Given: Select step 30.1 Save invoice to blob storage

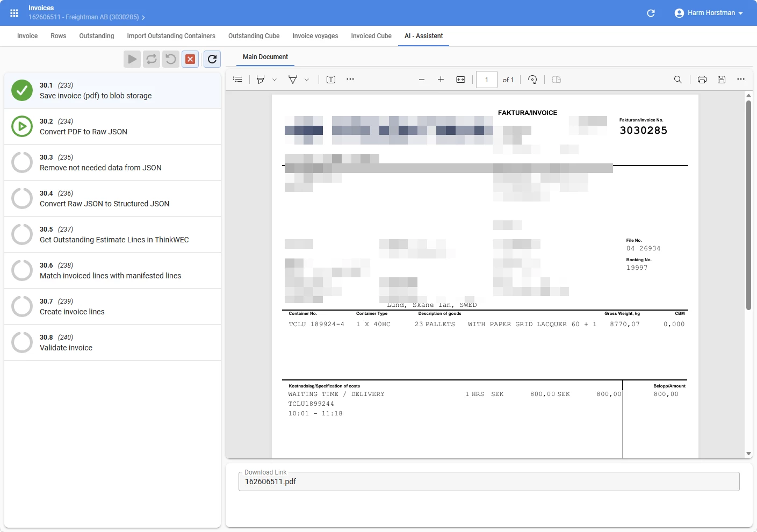Looking at the screenshot, I should pos(113,90).
